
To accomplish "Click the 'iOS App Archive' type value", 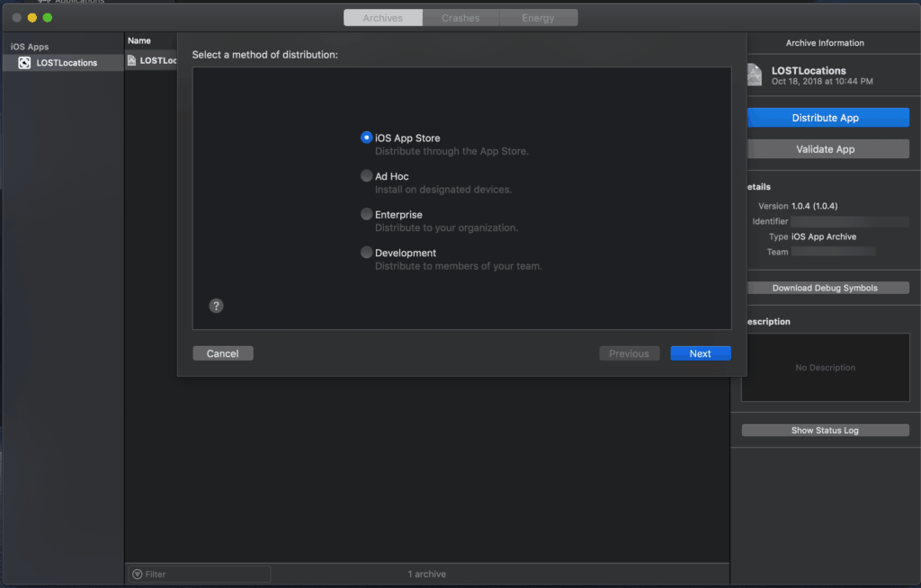I will pyautogui.click(x=824, y=236).
